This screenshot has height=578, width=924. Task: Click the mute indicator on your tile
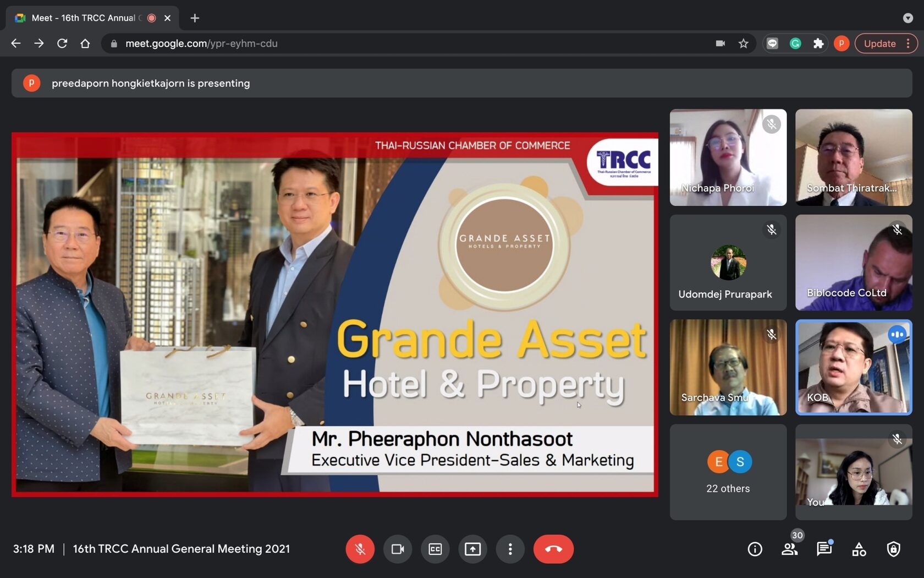897,439
